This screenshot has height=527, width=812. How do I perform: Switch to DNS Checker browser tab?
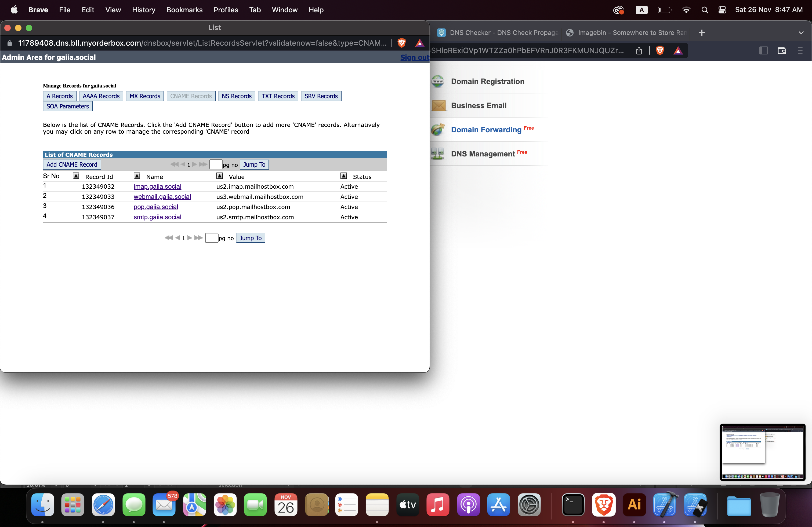(x=498, y=33)
